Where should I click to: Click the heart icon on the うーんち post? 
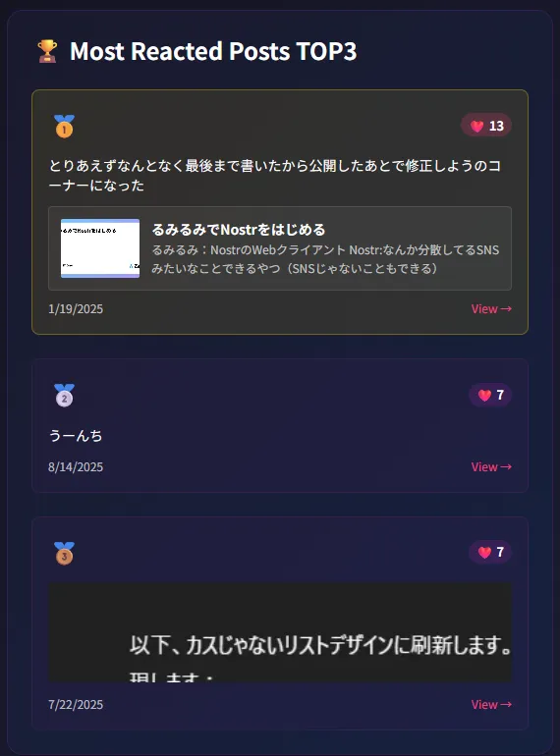(484, 396)
